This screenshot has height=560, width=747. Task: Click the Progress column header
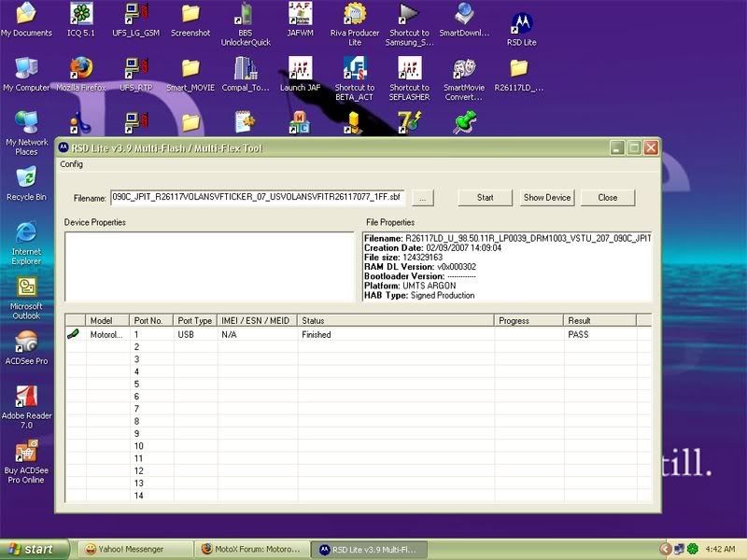click(529, 320)
